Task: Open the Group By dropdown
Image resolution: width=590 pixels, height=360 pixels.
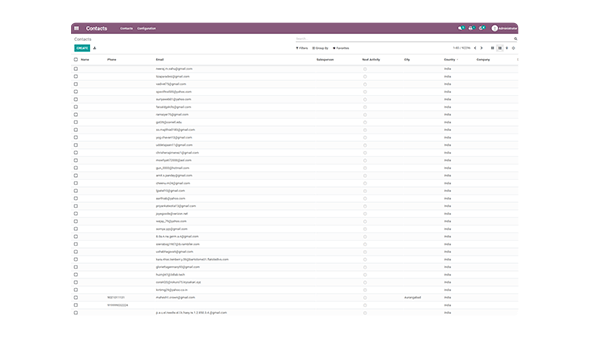Action: tap(320, 48)
